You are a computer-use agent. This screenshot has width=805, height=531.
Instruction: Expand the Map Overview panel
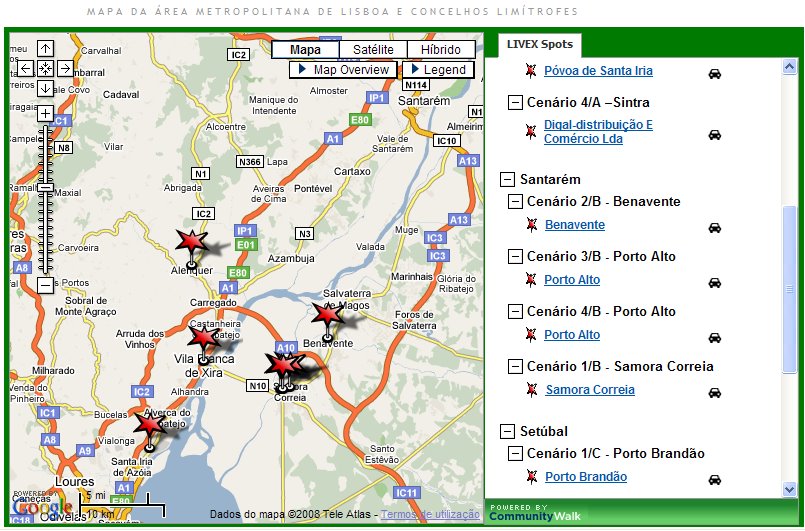[x=343, y=70]
